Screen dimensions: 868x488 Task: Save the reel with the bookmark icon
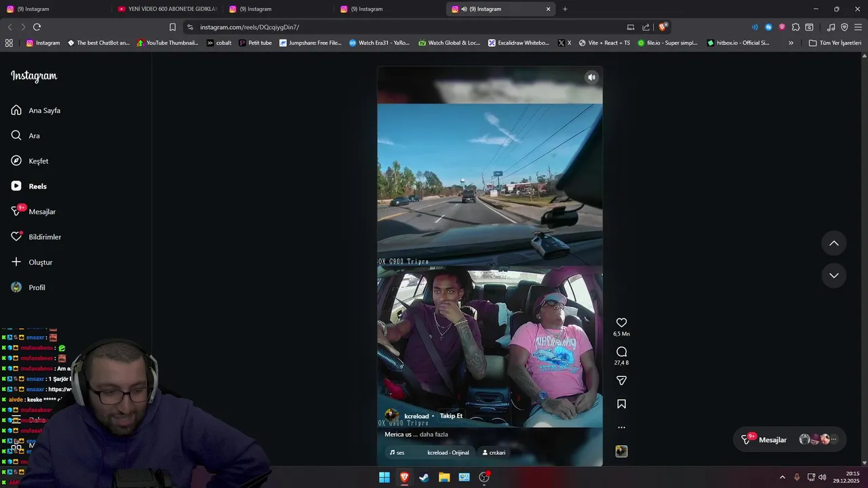click(x=621, y=404)
